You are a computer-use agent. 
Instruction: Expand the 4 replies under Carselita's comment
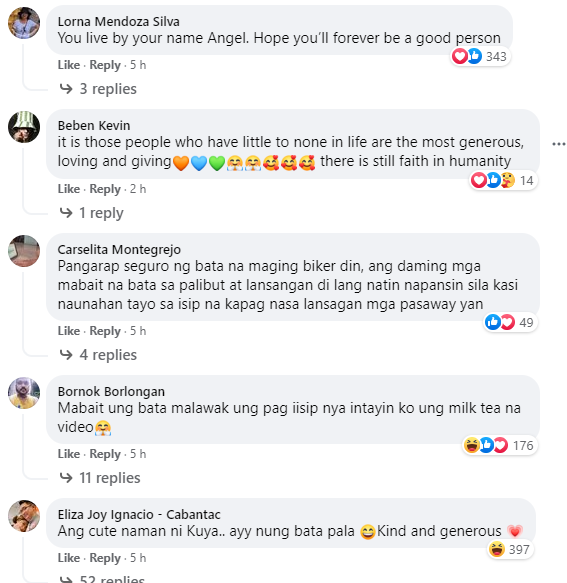point(99,355)
